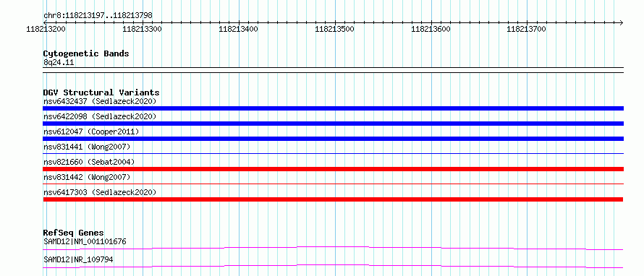
Task: Click the 118213400 ruler coordinate
Action: 238,29
